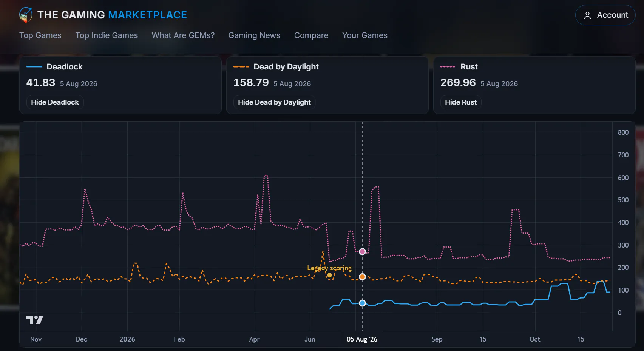Screen dimensions: 644x351
Task: Click the 2026 time axis label
Action: (127, 339)
